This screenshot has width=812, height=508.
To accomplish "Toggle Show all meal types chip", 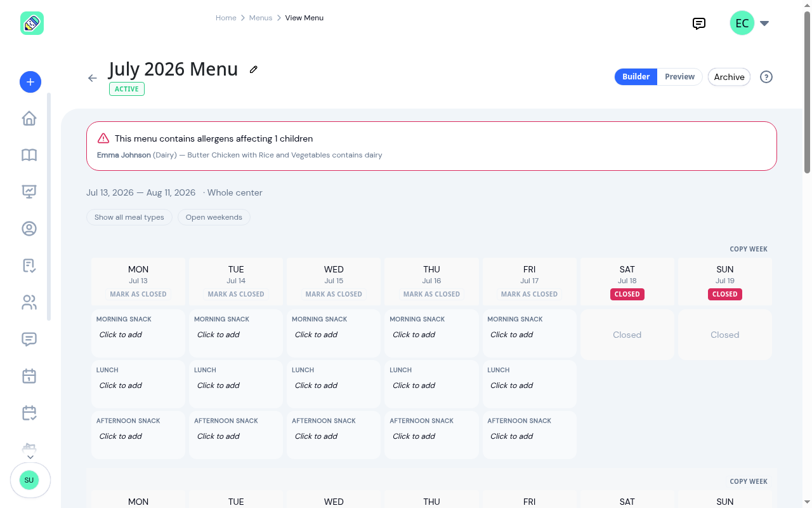I will click(129, 217).
